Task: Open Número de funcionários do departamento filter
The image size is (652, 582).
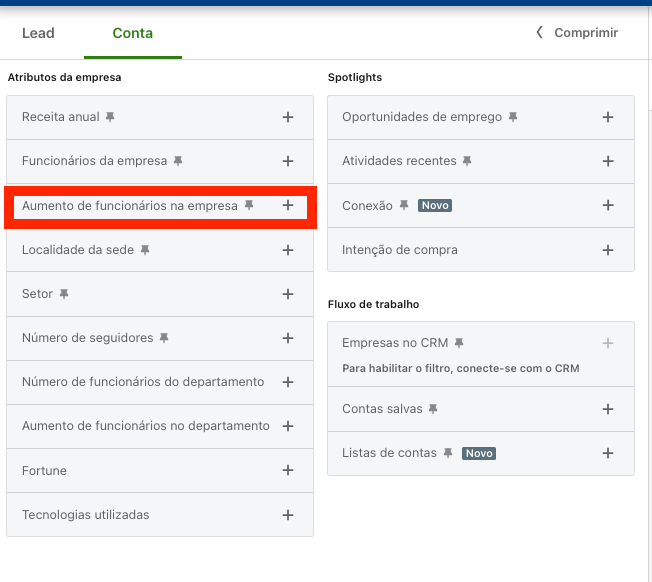Action: [x=288, y=382]
